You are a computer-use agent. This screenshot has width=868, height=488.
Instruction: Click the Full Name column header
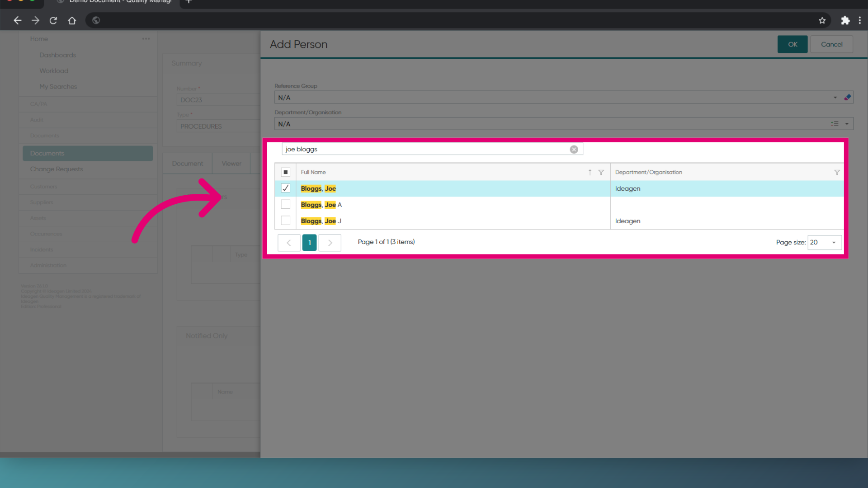tap(313, 172)
